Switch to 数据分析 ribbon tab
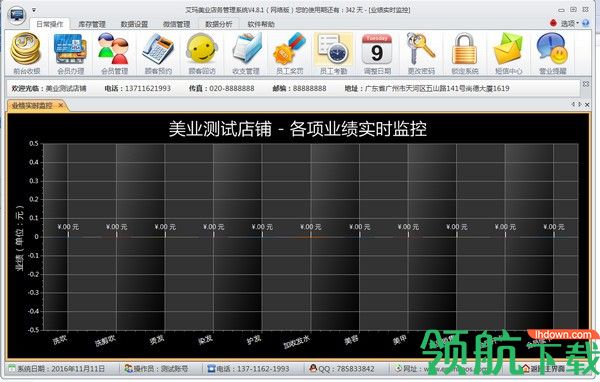The image size is (600, 382). (218, 24)
